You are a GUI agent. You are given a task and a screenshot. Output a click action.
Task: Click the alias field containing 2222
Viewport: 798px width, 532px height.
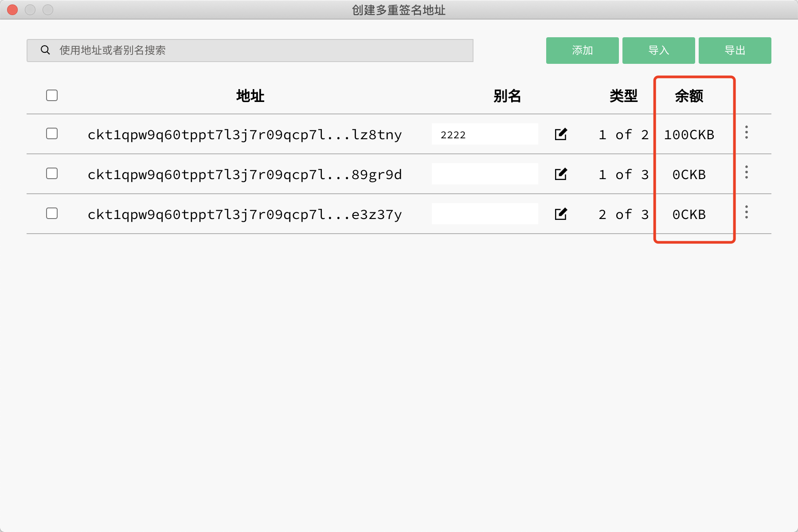(485, 134)
